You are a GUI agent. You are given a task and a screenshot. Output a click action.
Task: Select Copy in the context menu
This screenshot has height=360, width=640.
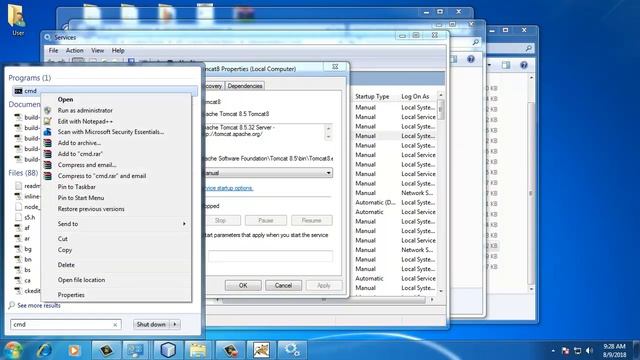pos(64,250)
